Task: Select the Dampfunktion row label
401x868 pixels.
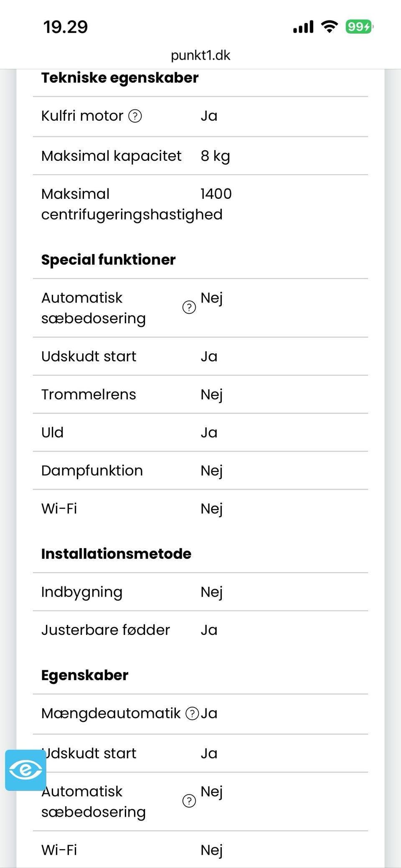Action: tap(92, 471)
